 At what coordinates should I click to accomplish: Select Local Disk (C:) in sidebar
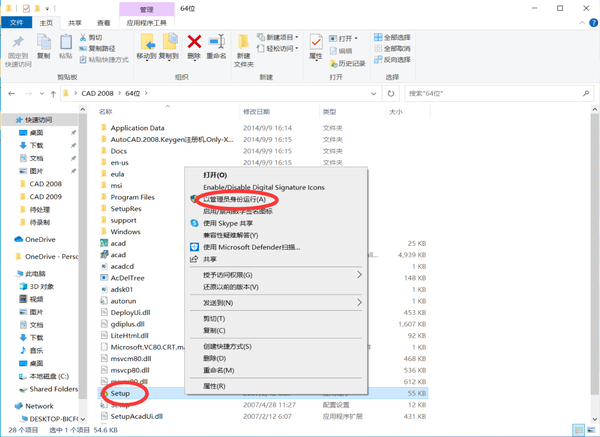49,376
